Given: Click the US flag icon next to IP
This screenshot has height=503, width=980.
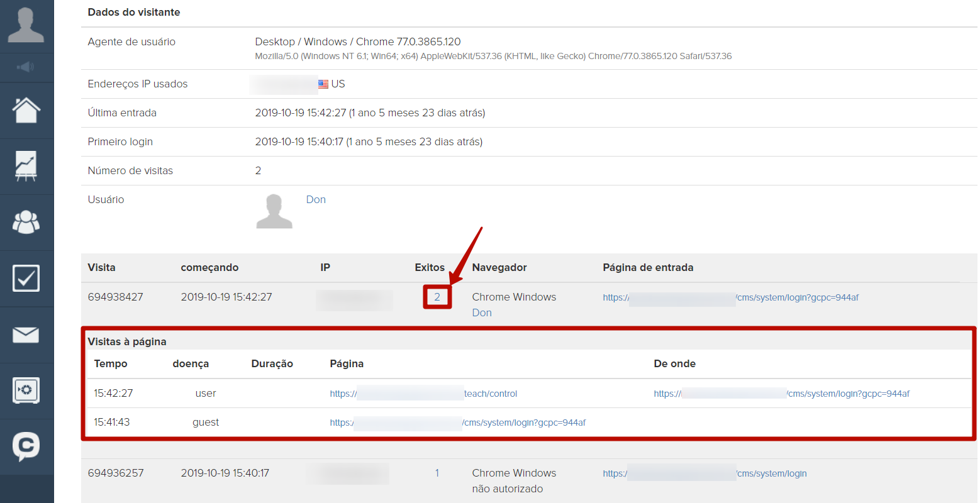Looking at the screenshot, I should pyautogui.click(x=323, y=84).
